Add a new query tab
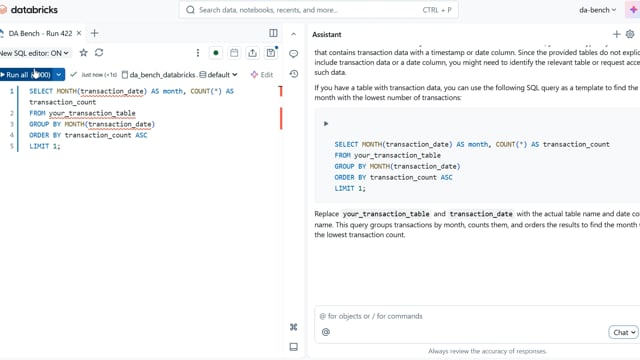 pyautogui.click(x=94, y=33)
